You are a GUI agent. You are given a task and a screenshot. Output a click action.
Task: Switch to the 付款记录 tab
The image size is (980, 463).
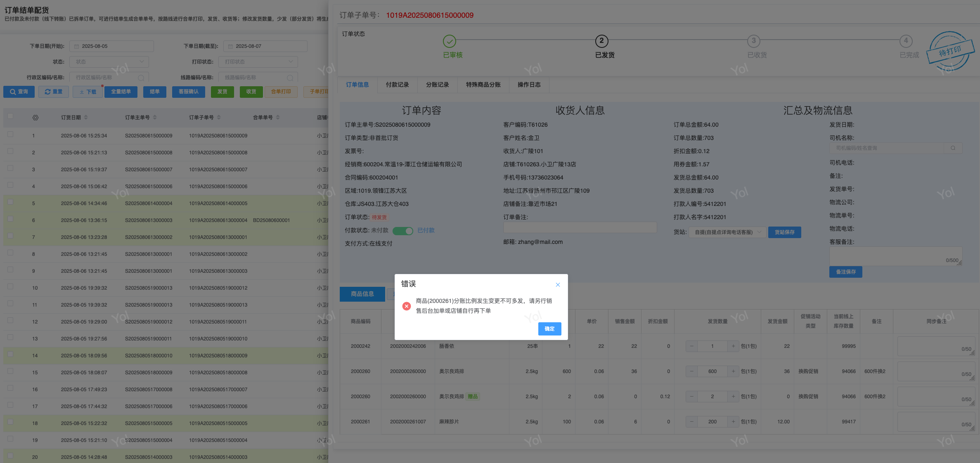click(x=397, y=85)
